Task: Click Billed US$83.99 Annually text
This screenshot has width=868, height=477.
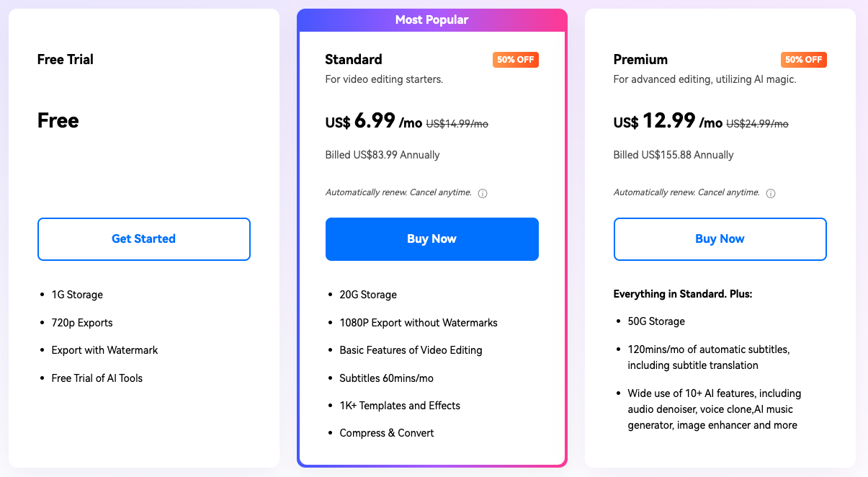Action: coord(382,155)
